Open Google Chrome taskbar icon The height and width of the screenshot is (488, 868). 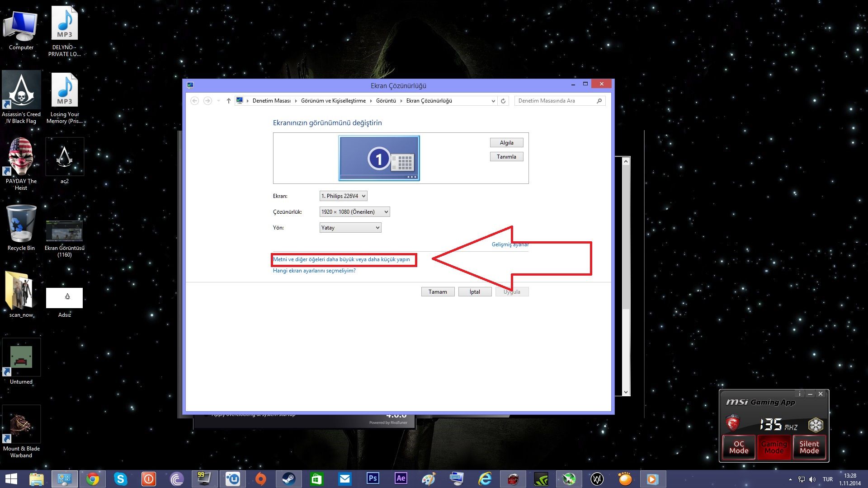click(x=93, y=479)
